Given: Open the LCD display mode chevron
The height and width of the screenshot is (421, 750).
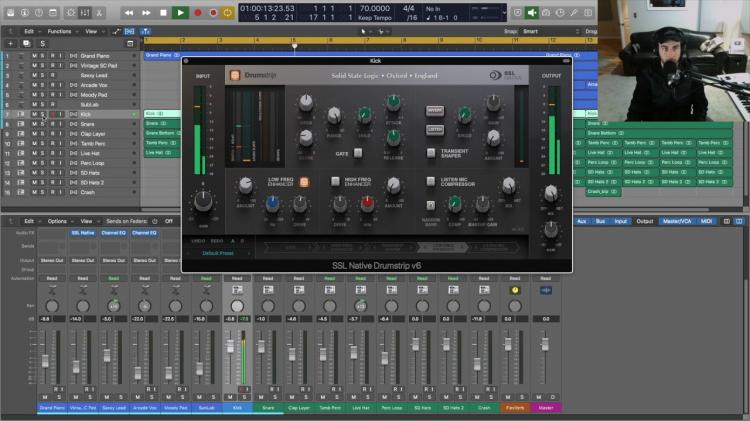Looking at the screenshot, I should click(x=504, y=13).
